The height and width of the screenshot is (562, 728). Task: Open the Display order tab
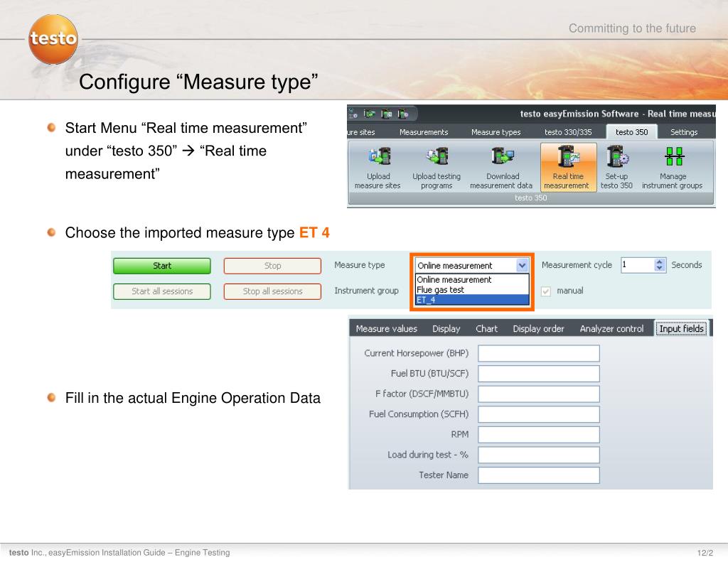click(539, 328)
